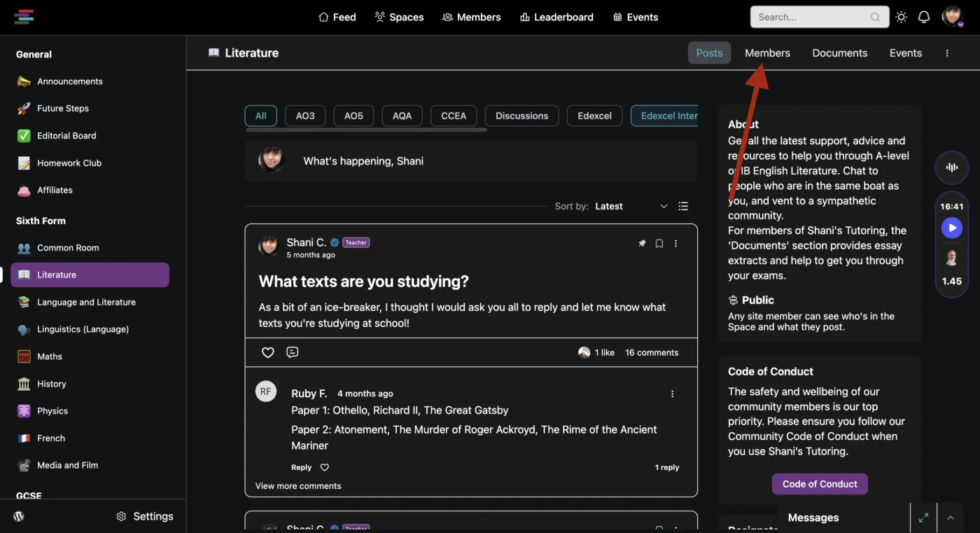Viewport: 980px width, 533px height.
Task: Like the post with the heart icon
Action: coord(268,352)
